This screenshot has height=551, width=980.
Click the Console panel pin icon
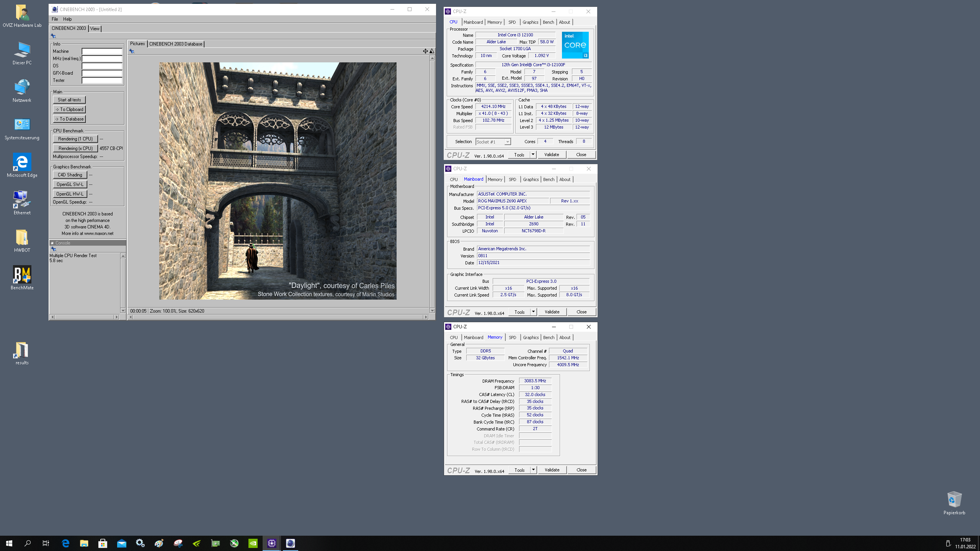(x=54, y=249)
